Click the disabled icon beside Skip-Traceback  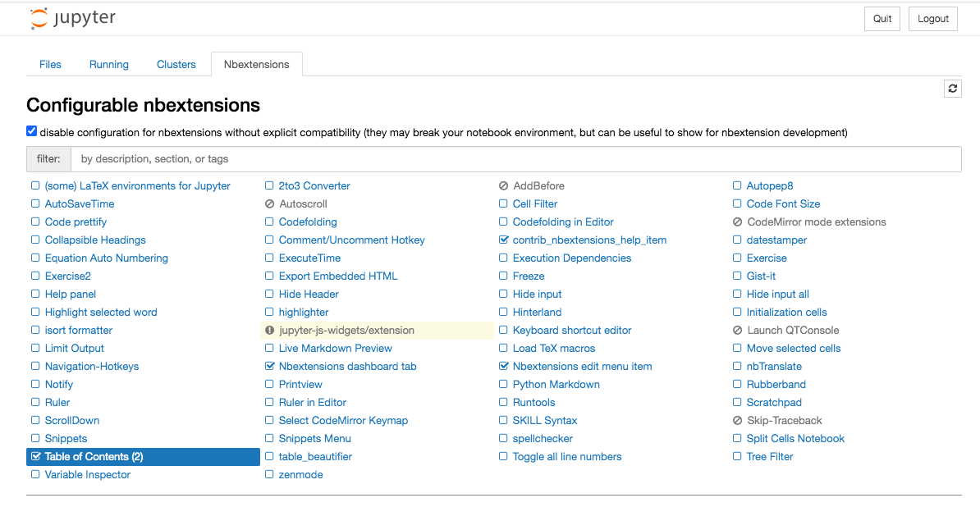(x=737, y=420)
